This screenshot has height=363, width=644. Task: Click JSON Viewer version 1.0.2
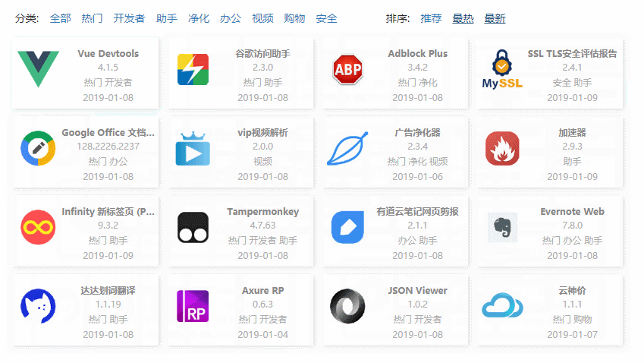click(x=418, y=305)
